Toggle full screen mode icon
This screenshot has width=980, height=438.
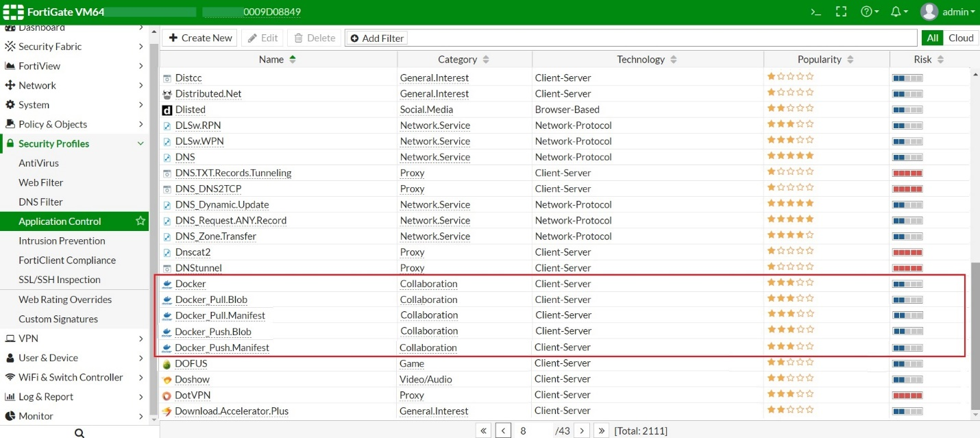(842, 12)
